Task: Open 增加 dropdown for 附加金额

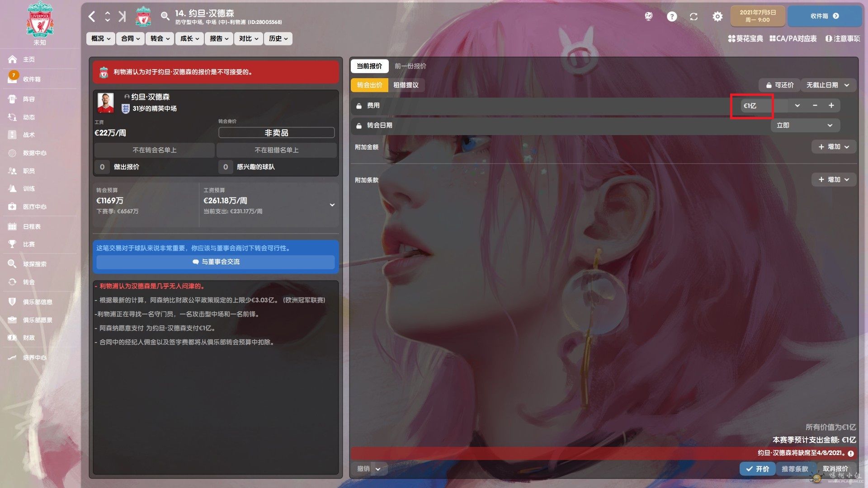Action: pos(834,147)
